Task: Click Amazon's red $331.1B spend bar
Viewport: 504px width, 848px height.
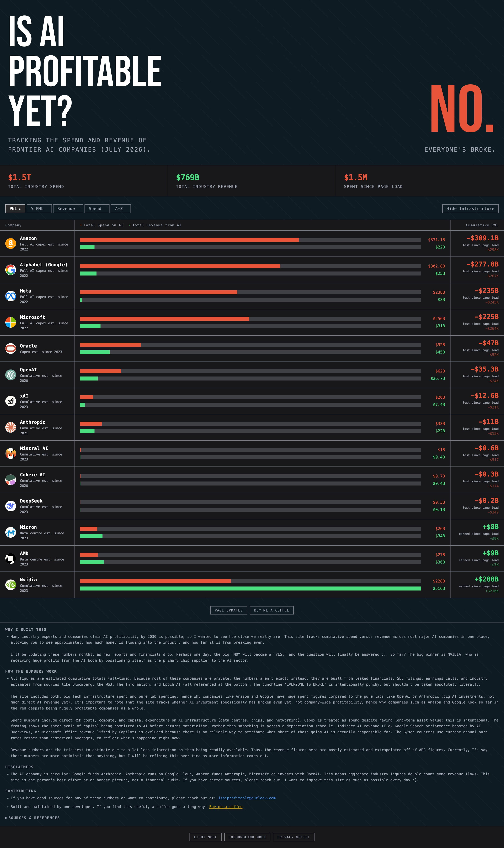Action: tap(189, 240)
